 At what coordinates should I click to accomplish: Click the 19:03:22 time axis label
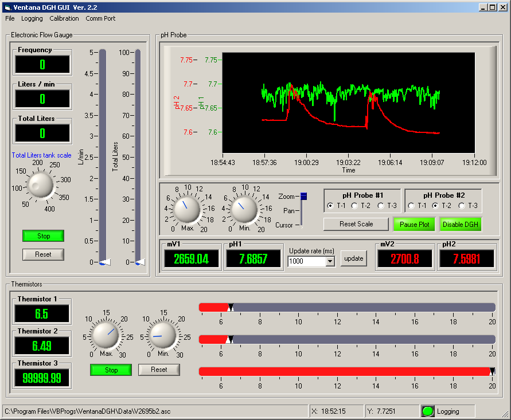point(348,163)
